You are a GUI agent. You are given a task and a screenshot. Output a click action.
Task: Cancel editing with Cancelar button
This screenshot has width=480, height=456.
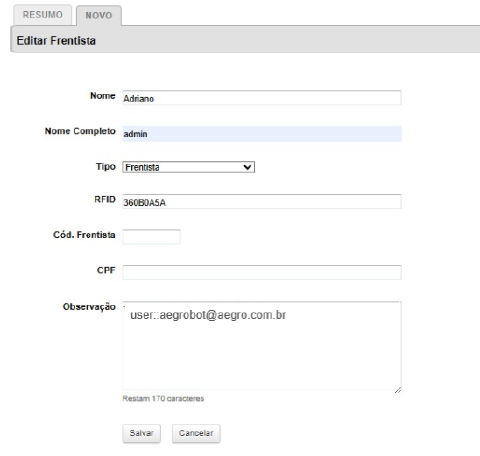tap(196, 433)
